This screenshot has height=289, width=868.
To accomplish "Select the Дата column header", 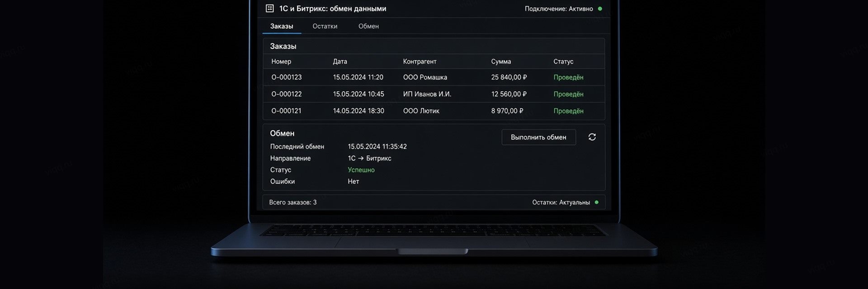I will 340,61.
